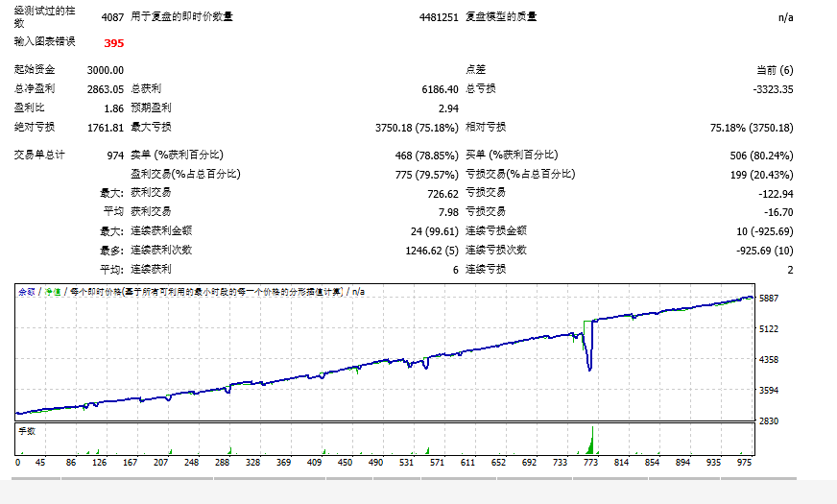Click the expected payoff value 2.94
Screen dimensions: 837x504
click(448, 108)
